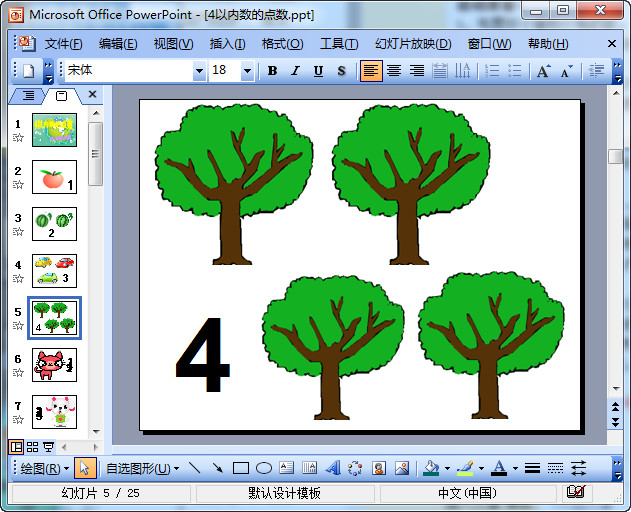Select the Oval tool
The image size is (631, 512).
[x=264, y=468]
